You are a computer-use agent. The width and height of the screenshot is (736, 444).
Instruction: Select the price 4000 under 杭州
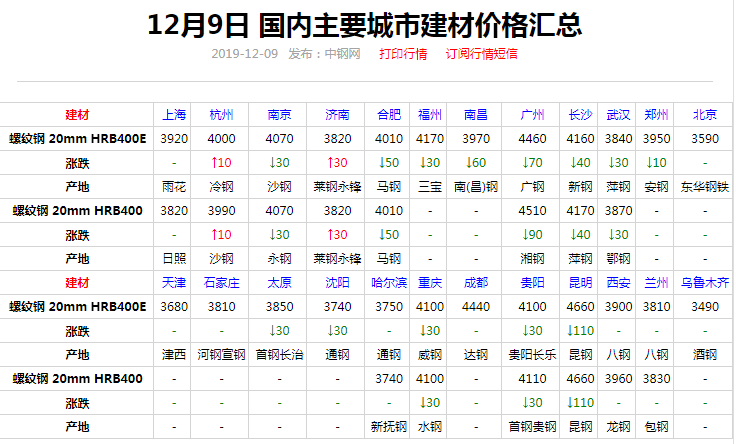(x=221, y=139)
